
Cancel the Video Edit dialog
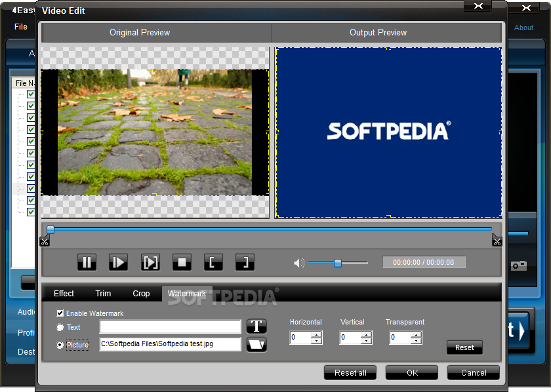point(474,373)
